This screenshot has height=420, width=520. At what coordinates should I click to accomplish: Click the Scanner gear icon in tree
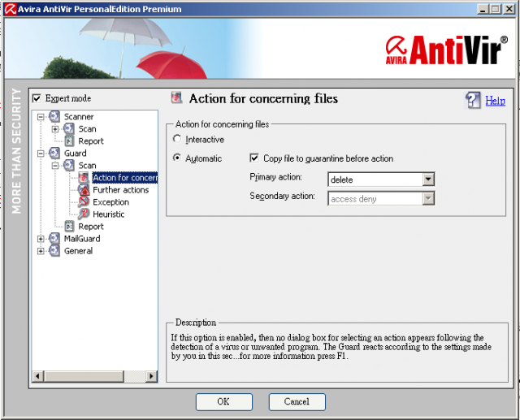click(54, 116)
